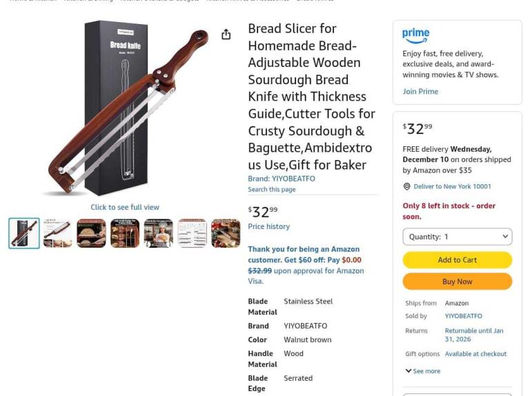The image size is (532, 396).
Task: Click the deliver-to location pin icon
Action: pos(406,186)
